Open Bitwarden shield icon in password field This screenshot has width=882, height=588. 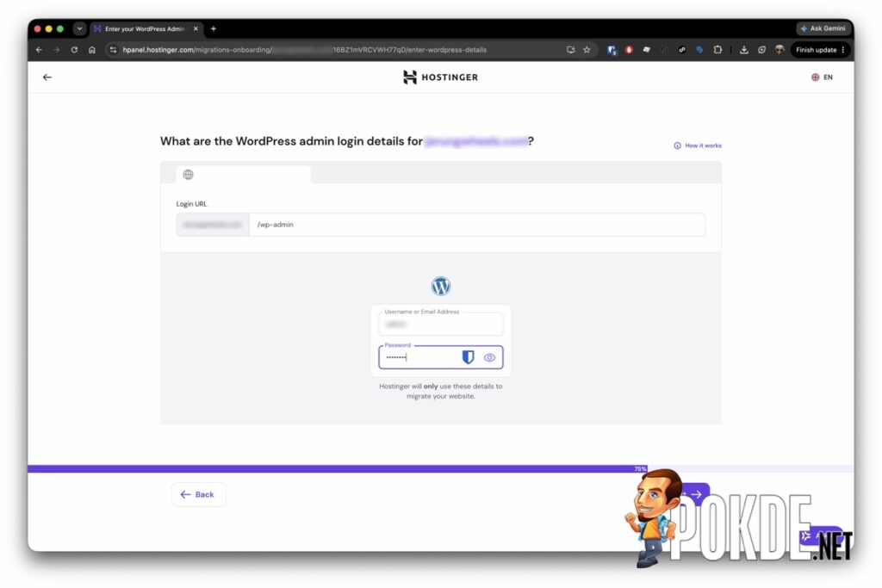468,357
